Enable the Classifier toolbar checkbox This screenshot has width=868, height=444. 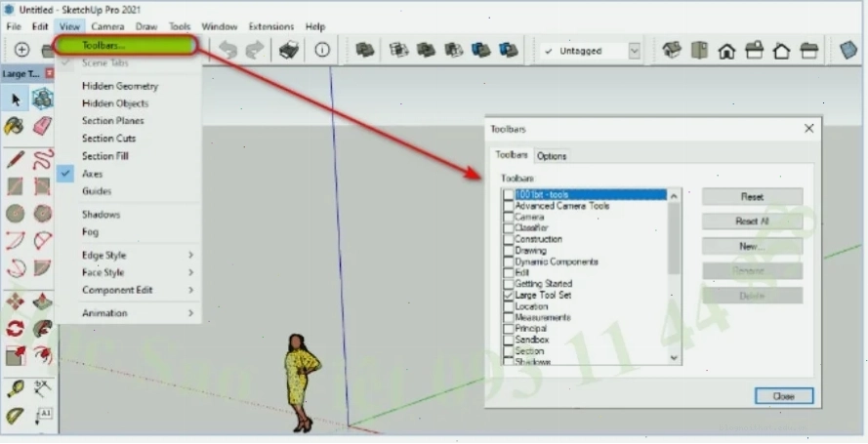click(508, 227)
